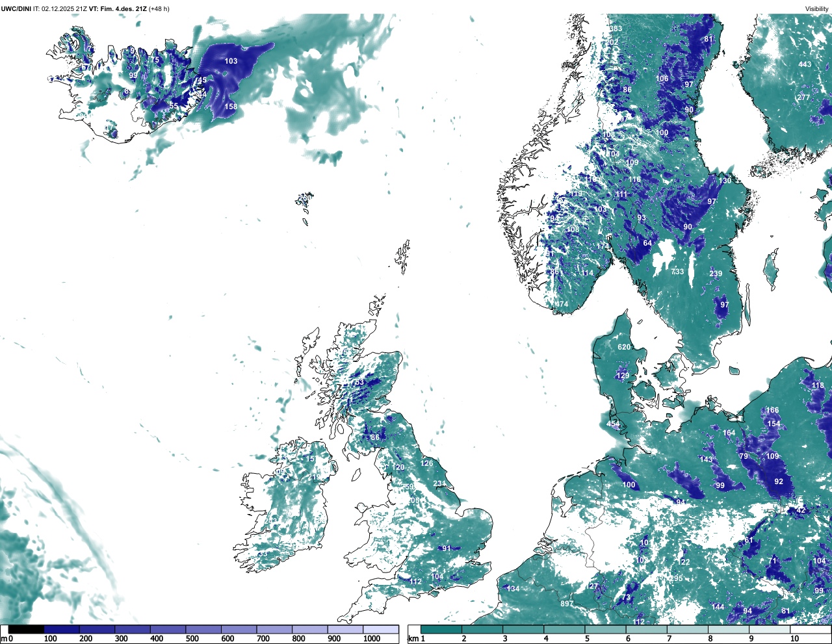Click the 5–6 km legend color segment
This screenshot has height=644, width=832.
tap(606, 629)
